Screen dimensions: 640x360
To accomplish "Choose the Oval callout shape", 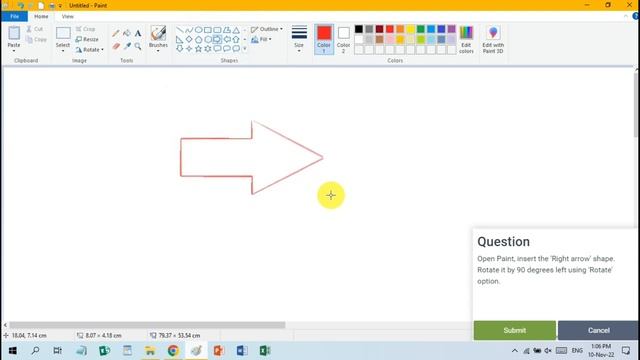I will coord(227,49).
